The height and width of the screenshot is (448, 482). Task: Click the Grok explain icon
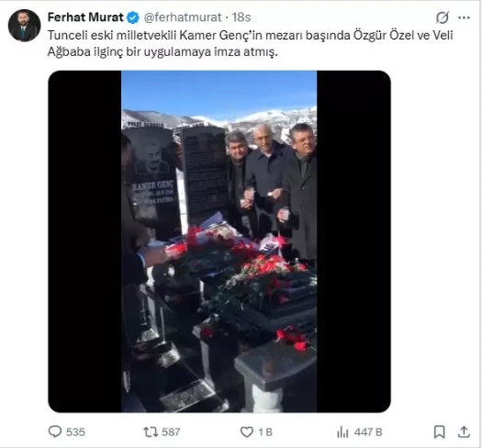(x=443, y=17)
